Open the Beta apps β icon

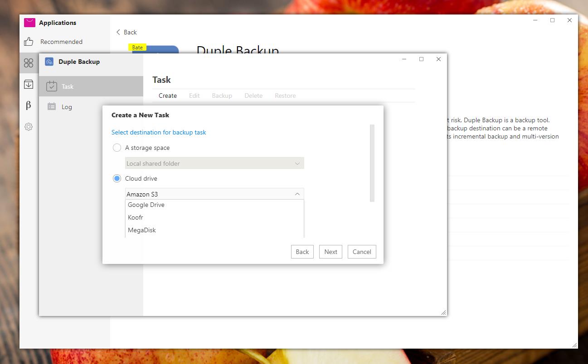29,105
